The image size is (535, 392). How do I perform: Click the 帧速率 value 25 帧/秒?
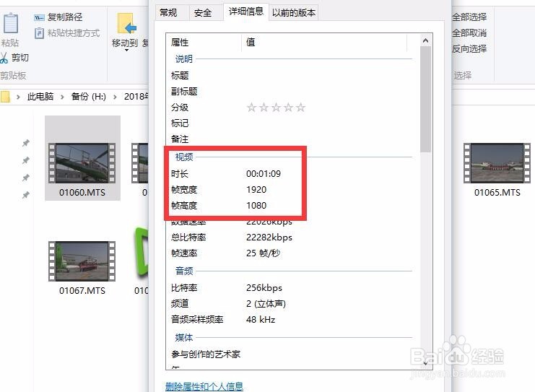tap(263, 253)
